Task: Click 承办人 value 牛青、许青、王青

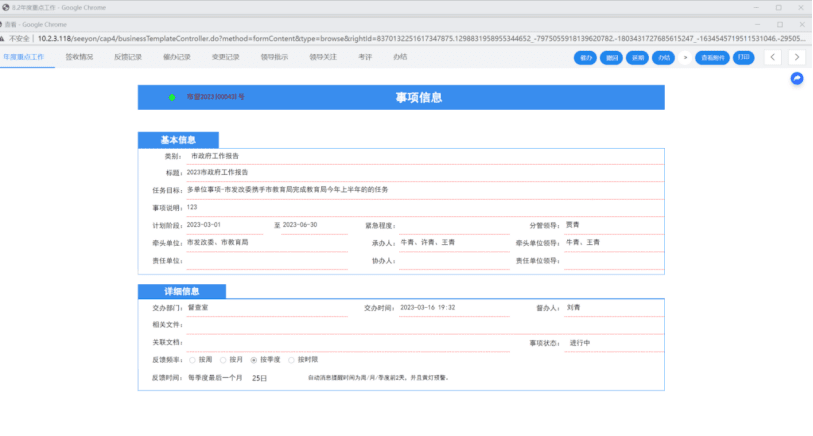Action: (x=428, y=243)
